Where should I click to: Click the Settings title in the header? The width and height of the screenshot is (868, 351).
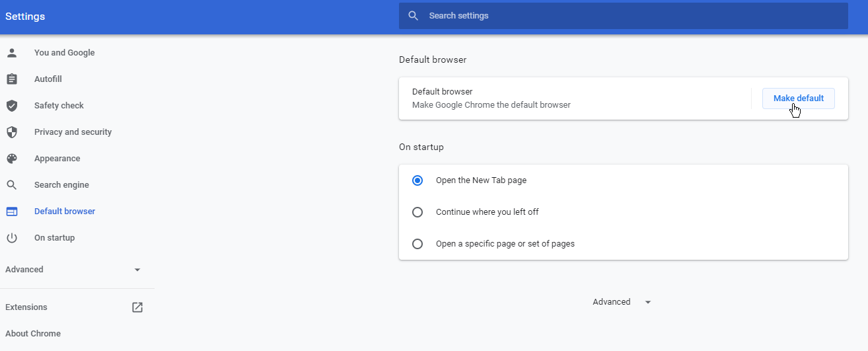[25, 17]
